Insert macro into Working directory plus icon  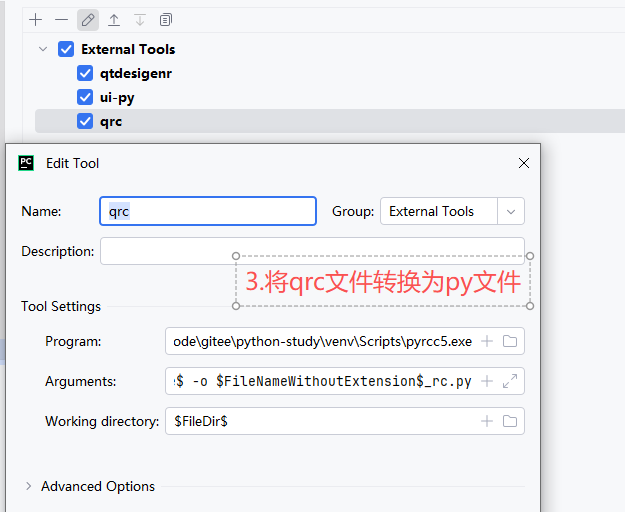tap(487, 421)
